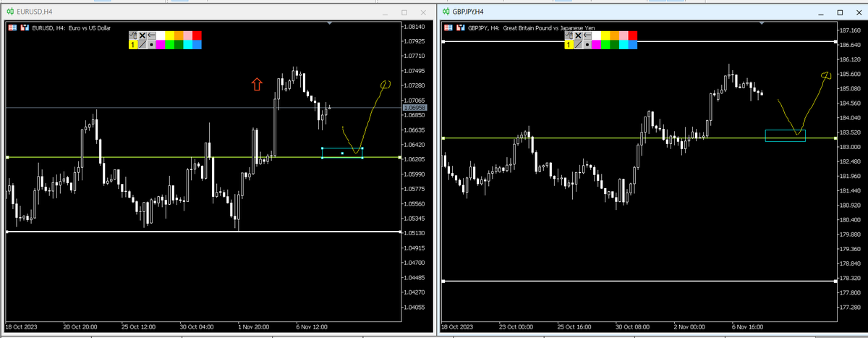The height and width of the screenshot is (338, 868).
Task: Maximize the EURUSD,H4 chart window
Action: (x=404, y=12)
